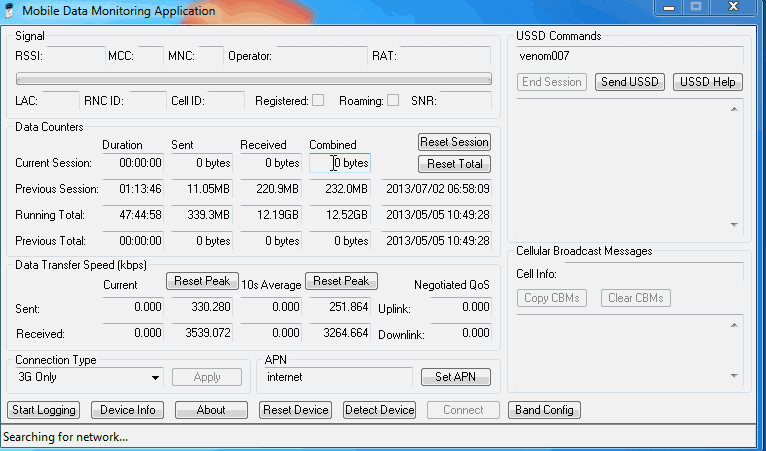Open Band Config
The width and height of the screenshot is (766, 451).
tap(544, 410)
